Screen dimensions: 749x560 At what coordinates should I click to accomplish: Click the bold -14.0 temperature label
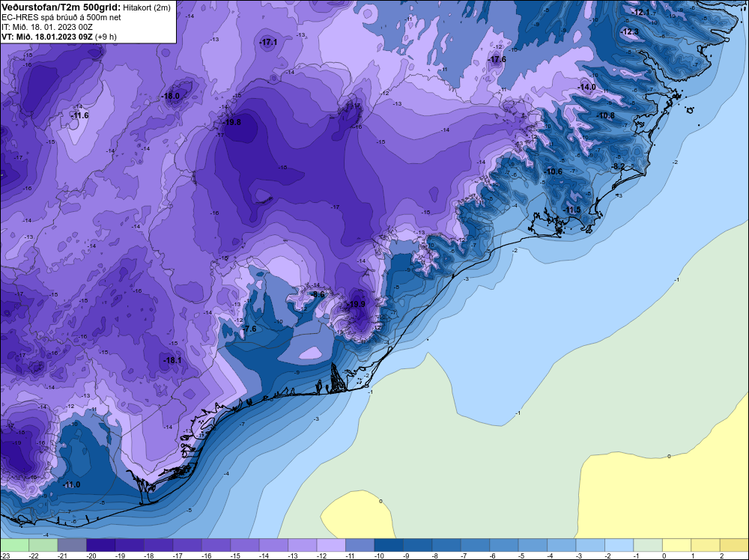[x=587, y=87]
